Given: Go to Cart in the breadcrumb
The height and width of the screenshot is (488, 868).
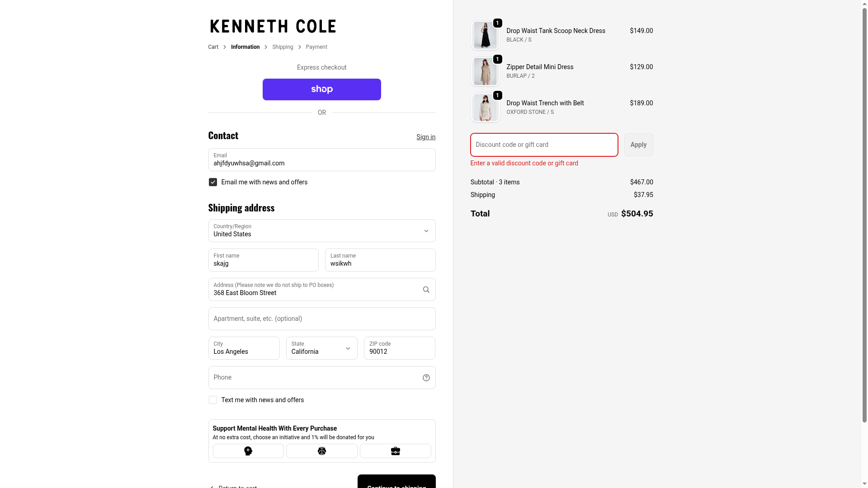Looking at the screenshot, I should (213, 47).
